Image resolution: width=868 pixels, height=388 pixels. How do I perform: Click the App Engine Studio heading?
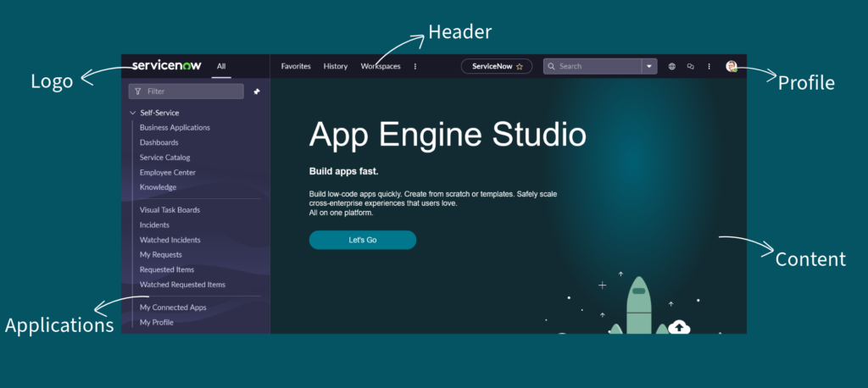(x=448, y=135)
